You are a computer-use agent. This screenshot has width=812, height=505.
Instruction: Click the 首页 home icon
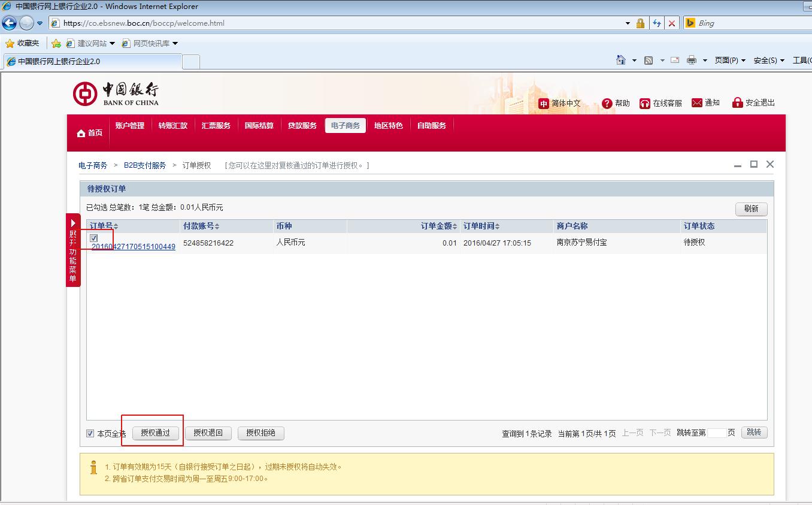tap(81, 133)
